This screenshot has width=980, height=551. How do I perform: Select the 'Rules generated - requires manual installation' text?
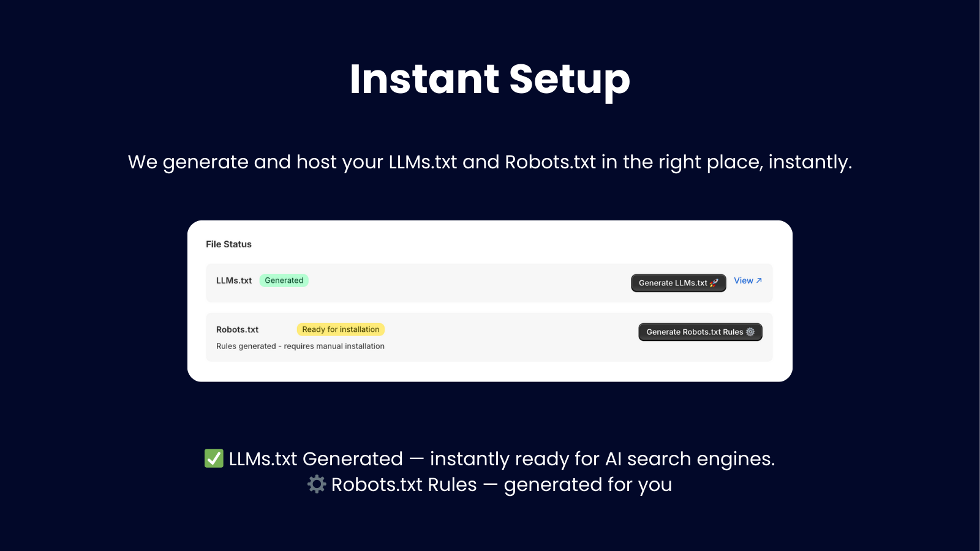click(300, 346)
